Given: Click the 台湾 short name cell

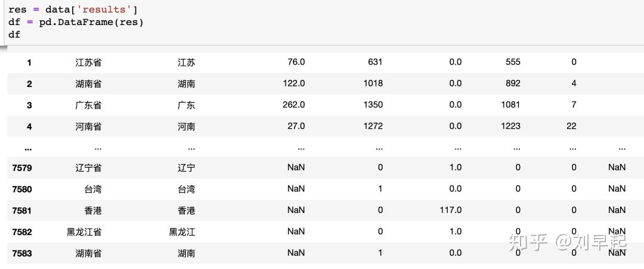Looking at the screenshot, I should 186,189.
